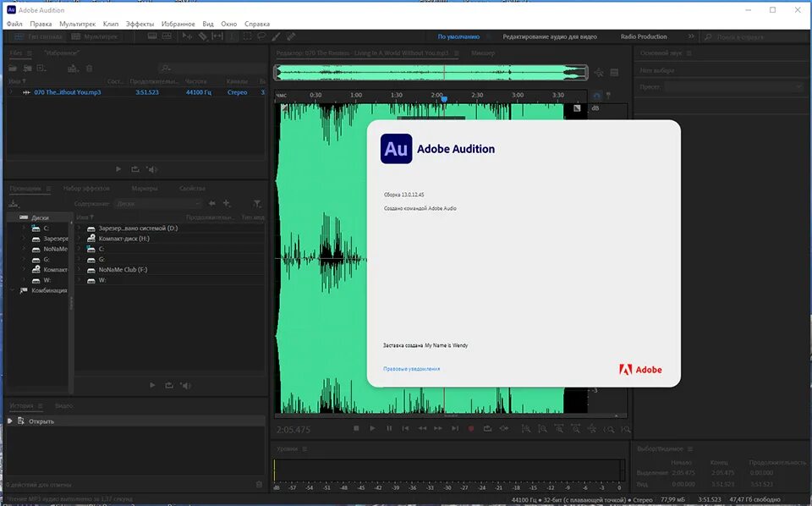Toggle loop playback in Files panel
Image resolution: width=812 pixels, height=506 pixels.
[135, 169]
